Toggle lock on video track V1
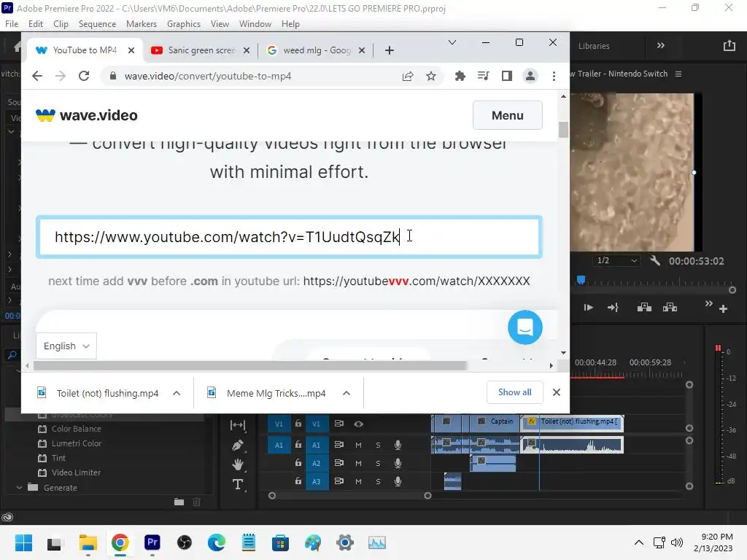This screenshot has height=560, width=747. pyautogui.click(x=298, y=424)
